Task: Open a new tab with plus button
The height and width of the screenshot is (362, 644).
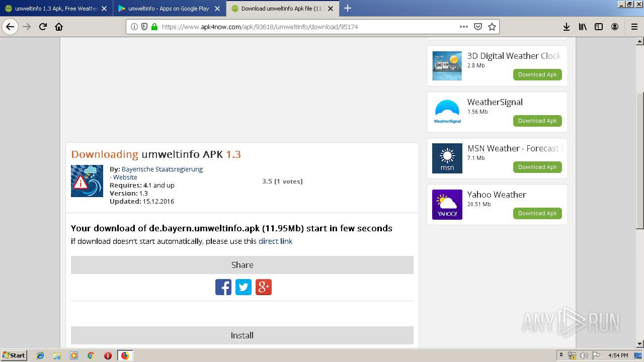Action: 347,8
